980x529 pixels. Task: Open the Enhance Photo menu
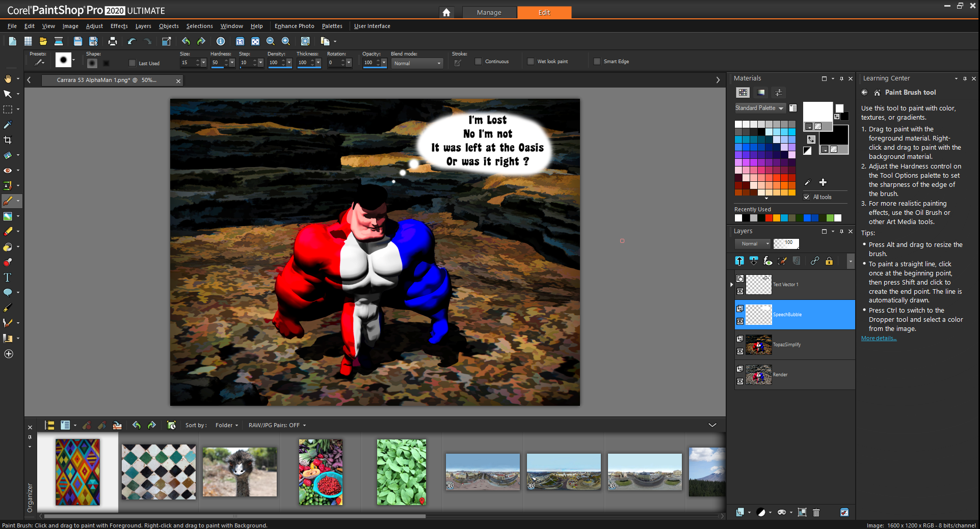point(295,26)
